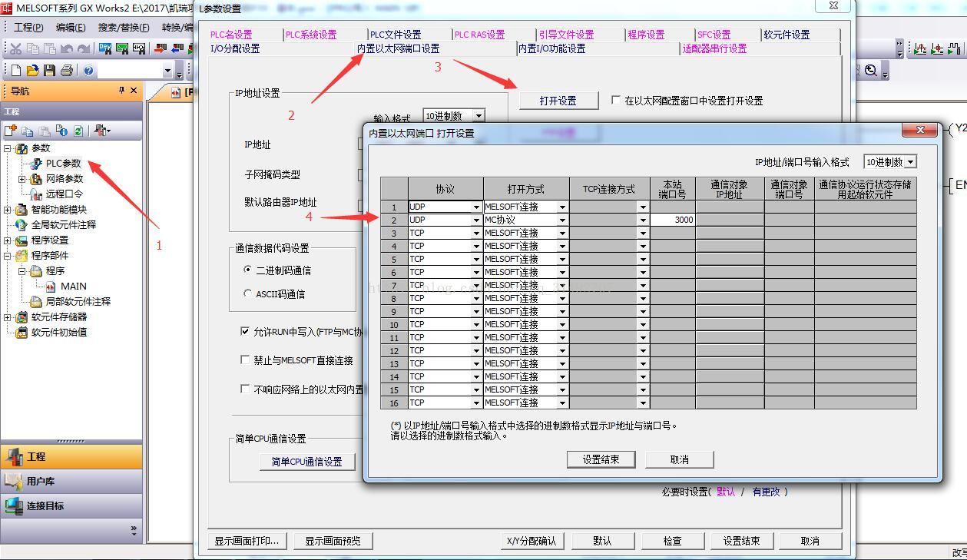The image size is (967, 560).
Task: Click the Redo arrow icon
Action: [x=84, y=48]
